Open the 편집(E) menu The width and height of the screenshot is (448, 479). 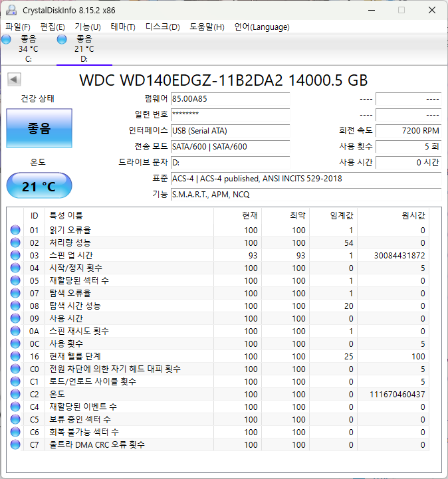[x=53, y=27]
